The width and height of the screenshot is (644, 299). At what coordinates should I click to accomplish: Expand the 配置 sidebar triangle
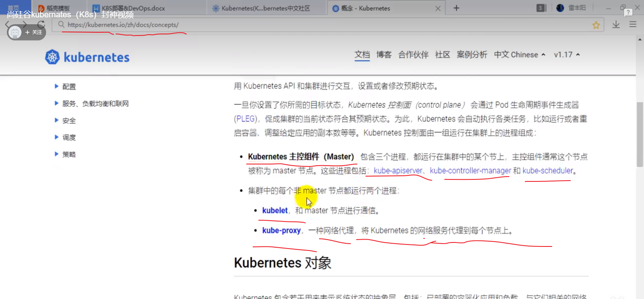57,86
